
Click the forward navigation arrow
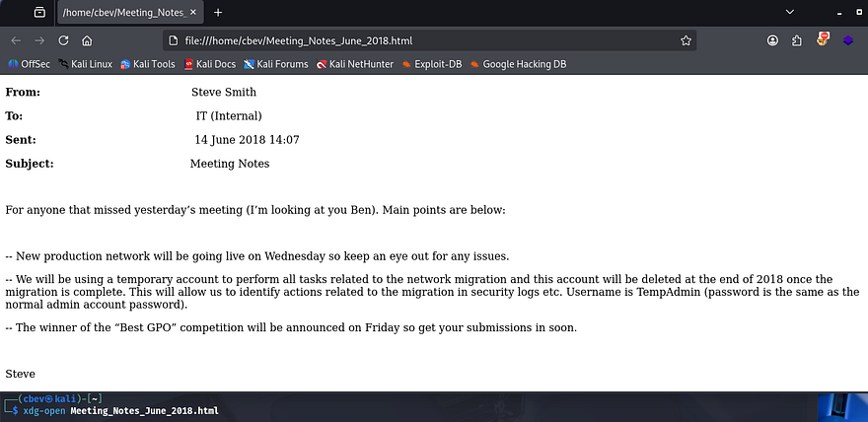pos(39,41)
